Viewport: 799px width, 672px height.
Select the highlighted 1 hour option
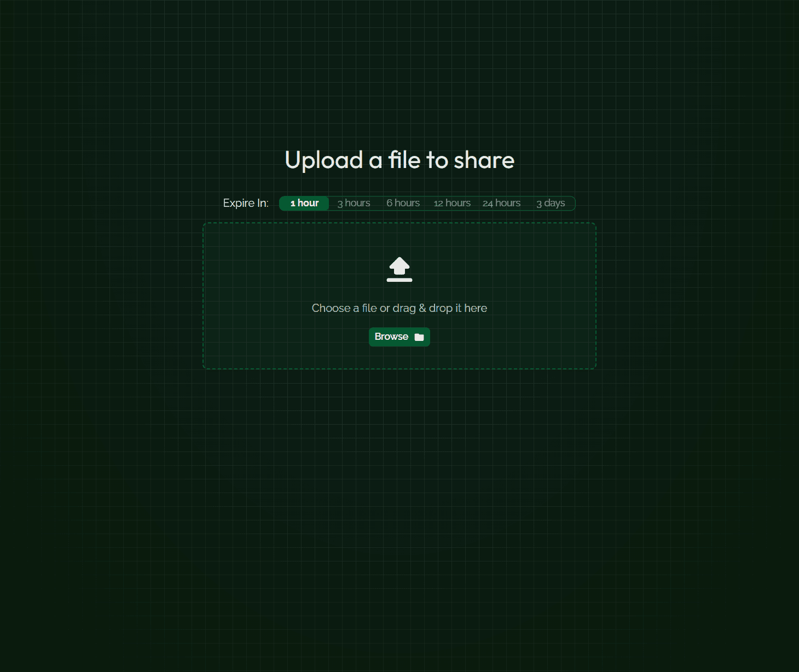pyautogui.click(x=304, y=203)
